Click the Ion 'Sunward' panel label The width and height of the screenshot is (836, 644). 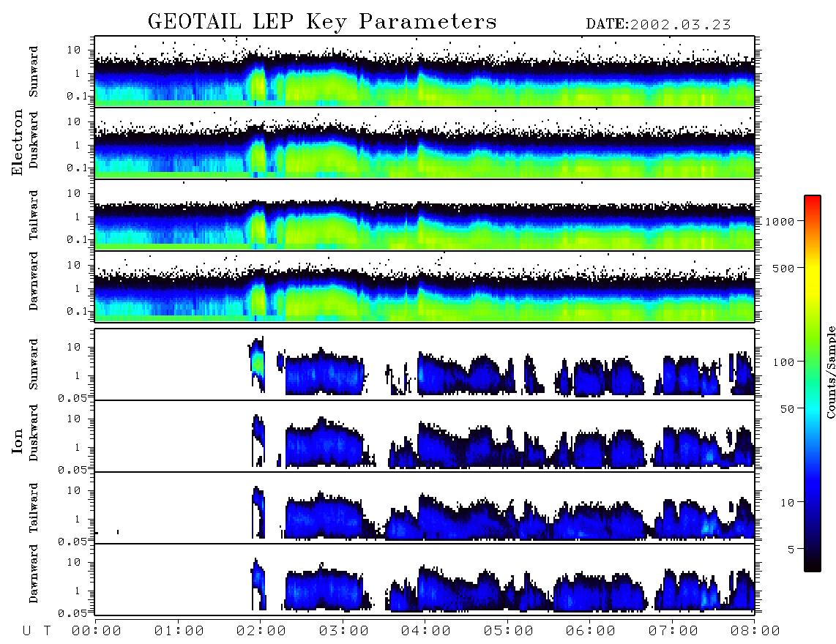(x=34, y=364)
